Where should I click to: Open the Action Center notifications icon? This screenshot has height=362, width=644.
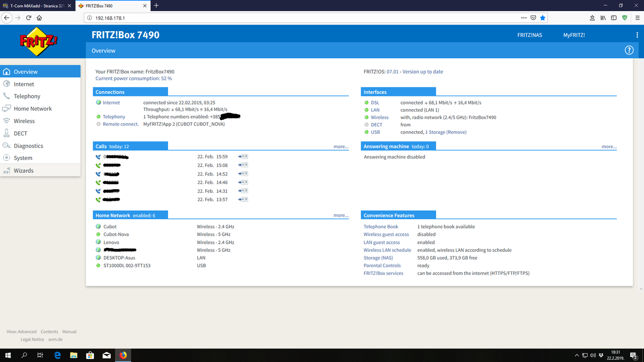click(x=633, y=355)
